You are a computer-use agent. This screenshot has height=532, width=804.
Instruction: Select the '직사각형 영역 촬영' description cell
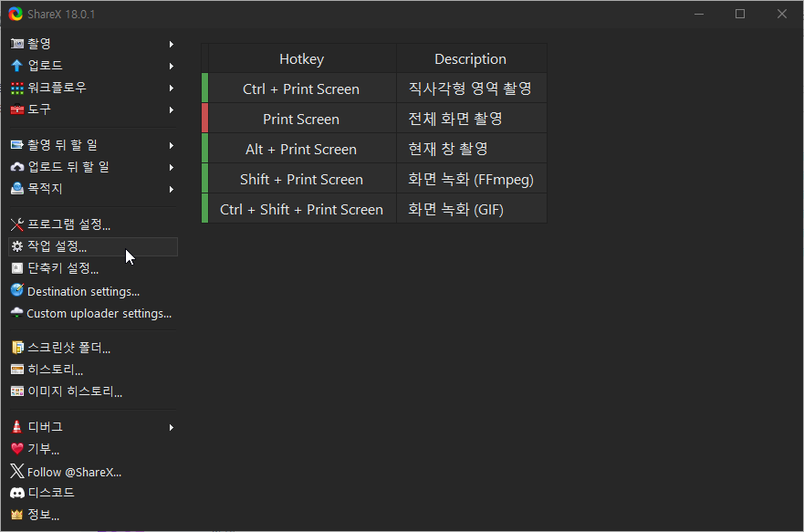471,89
